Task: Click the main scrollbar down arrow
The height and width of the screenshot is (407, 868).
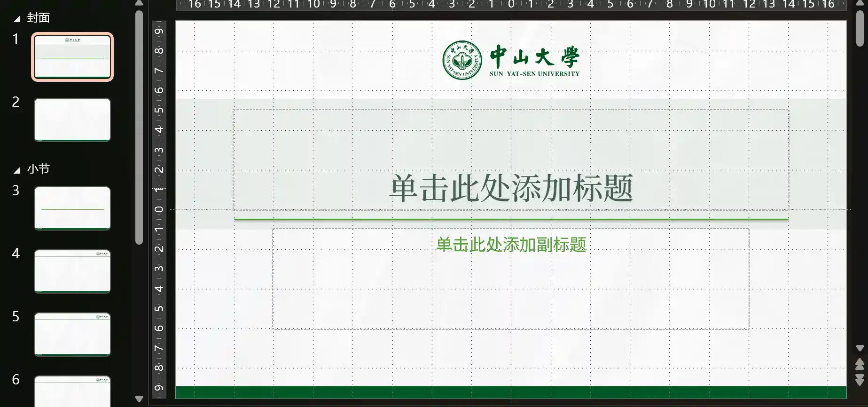Action: [x=860, y=348]
